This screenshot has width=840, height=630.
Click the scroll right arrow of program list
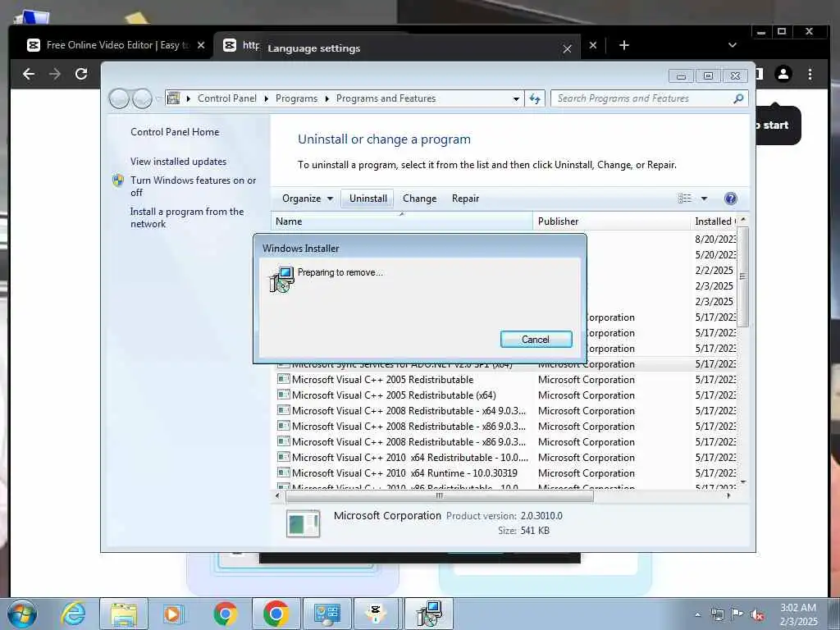click(728, 496)
